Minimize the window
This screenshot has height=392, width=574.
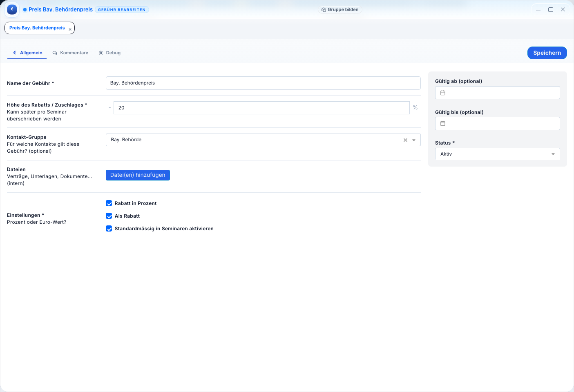(538, 9)
